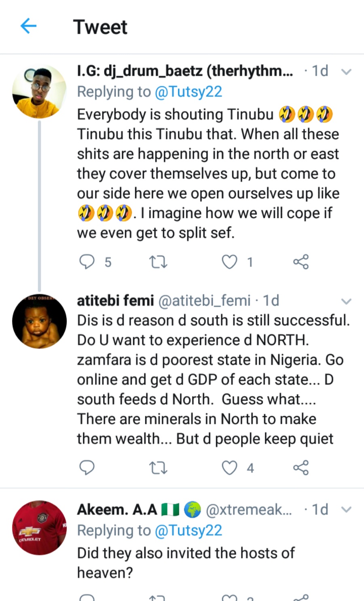This screenshot has width=364, height=601.
Task: Open Akeem. A.A display name
Action: click(117, 510)
